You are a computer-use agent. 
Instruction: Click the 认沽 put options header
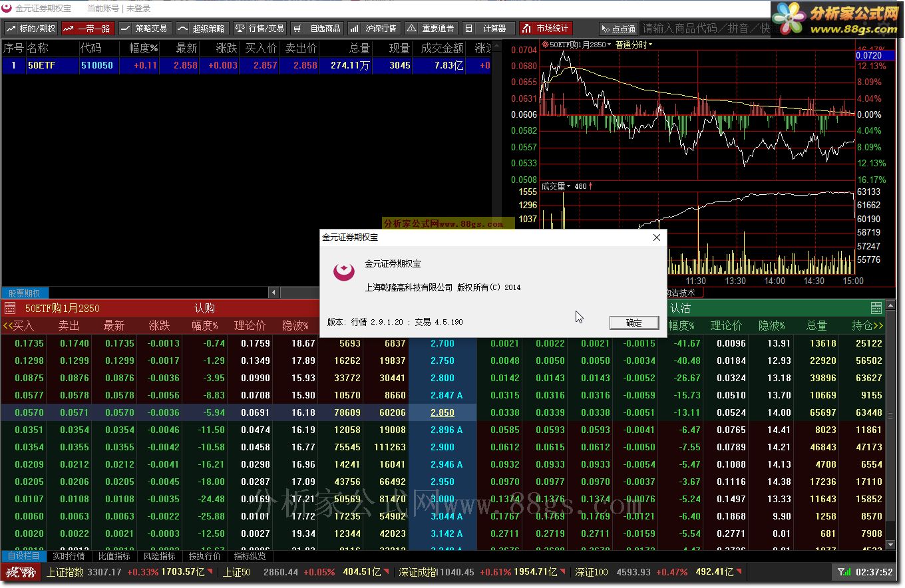coord(680,308)
